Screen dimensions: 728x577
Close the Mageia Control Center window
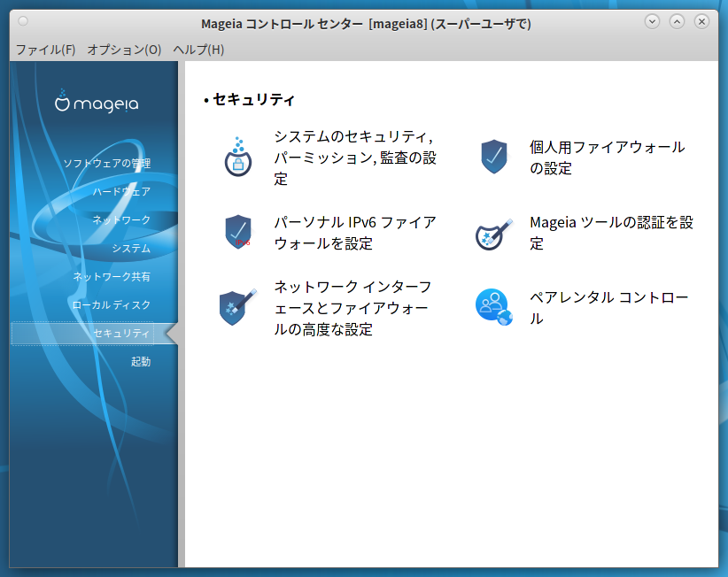(x=701, y=21)
